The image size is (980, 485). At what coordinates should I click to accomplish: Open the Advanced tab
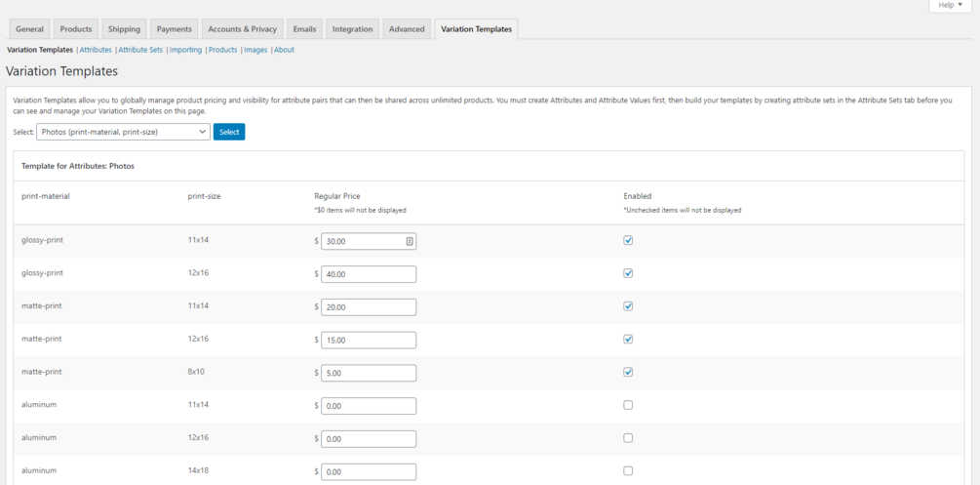[407, 29]
